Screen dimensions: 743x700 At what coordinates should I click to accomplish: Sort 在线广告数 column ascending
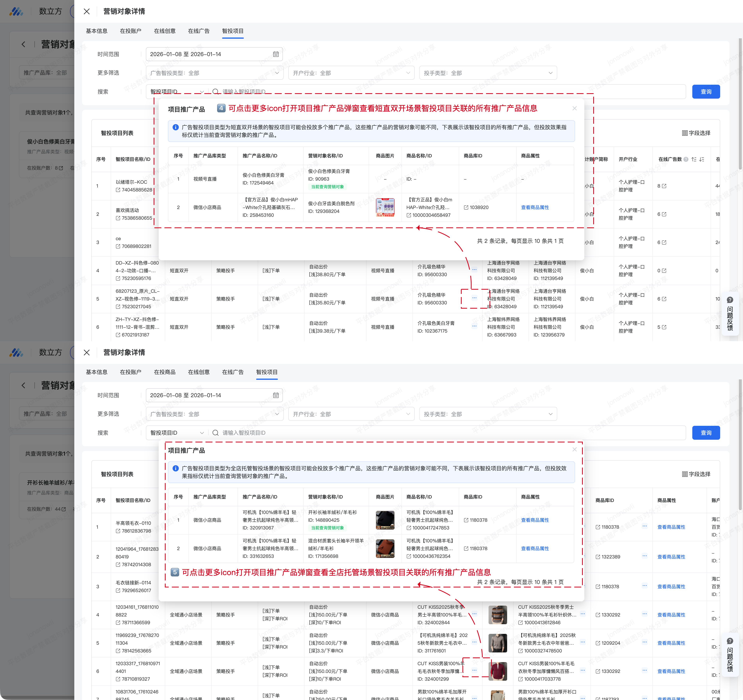click(x=694, y=160)
